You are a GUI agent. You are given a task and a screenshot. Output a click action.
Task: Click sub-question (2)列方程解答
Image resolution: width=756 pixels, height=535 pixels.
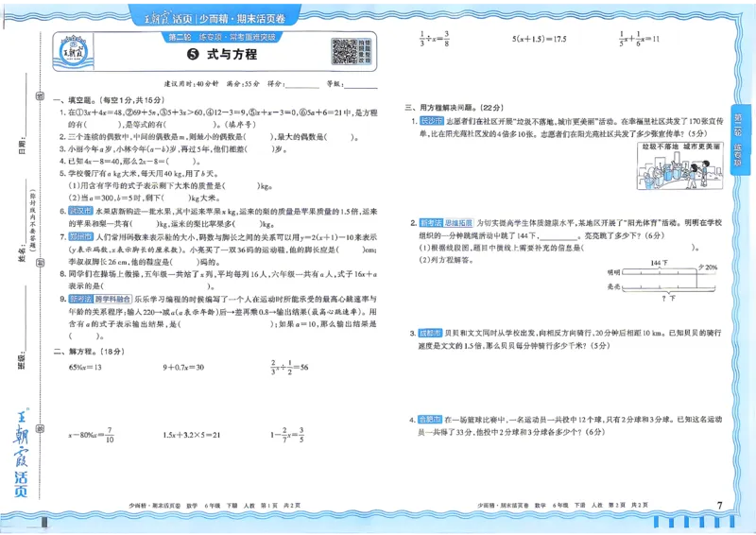[446, 260]
